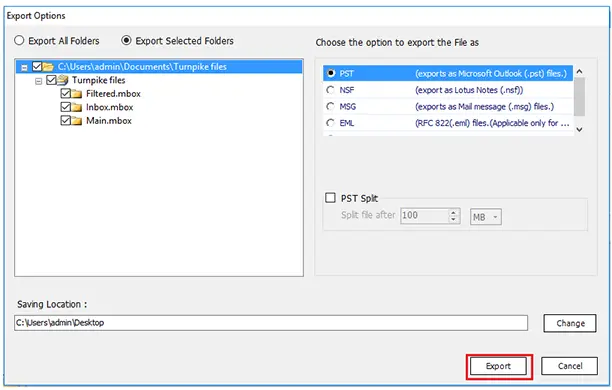Image resolution: width=612 pixels, height=390 pixels.
Task: Click the Inbox.mbox folder icon
Action: point(76,107)
